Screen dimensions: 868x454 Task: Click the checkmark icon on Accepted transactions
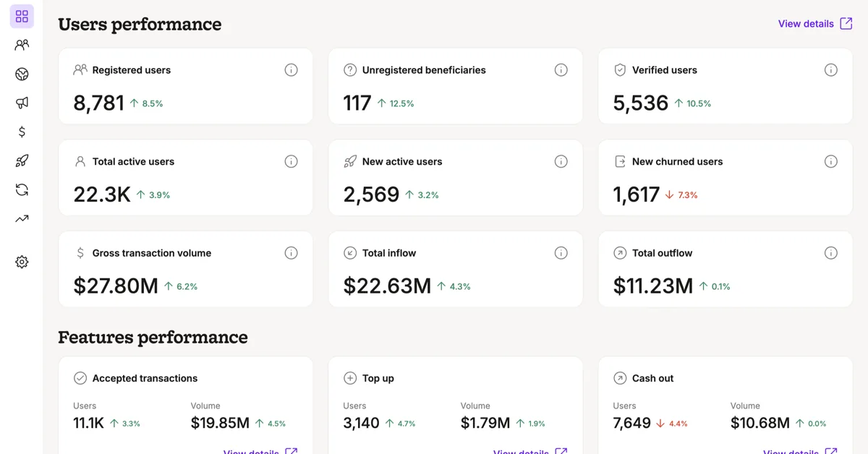pos(80,378)
